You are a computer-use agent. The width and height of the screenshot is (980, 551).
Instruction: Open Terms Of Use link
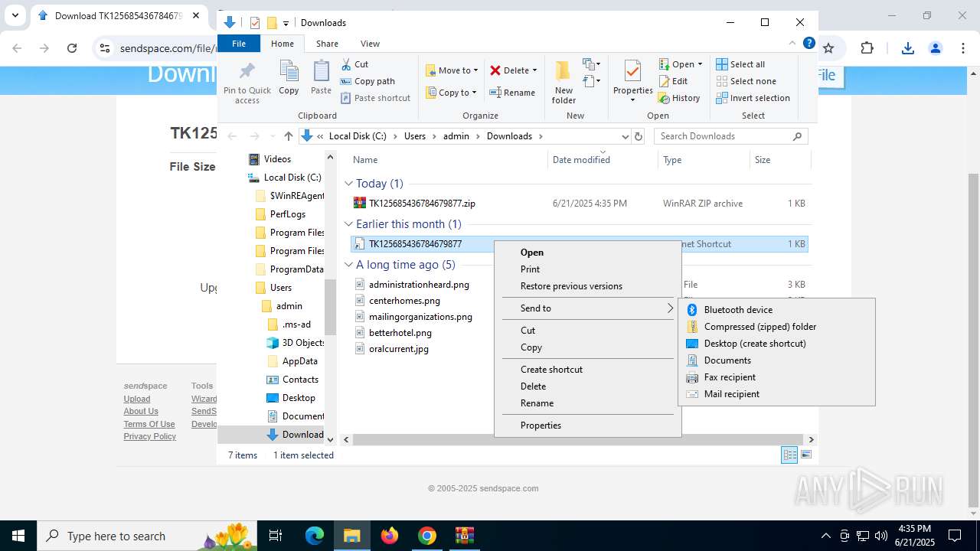pos(149,424)
